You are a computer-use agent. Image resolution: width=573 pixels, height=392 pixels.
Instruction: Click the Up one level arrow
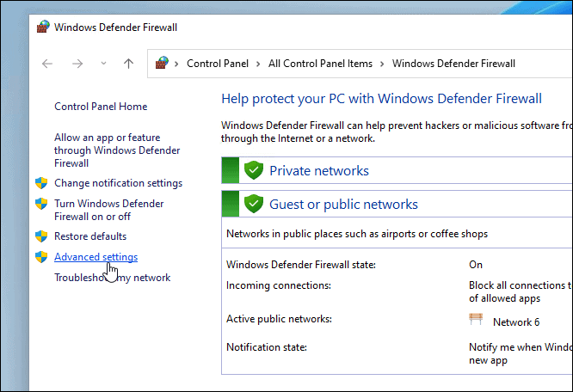tap(129, 64)
